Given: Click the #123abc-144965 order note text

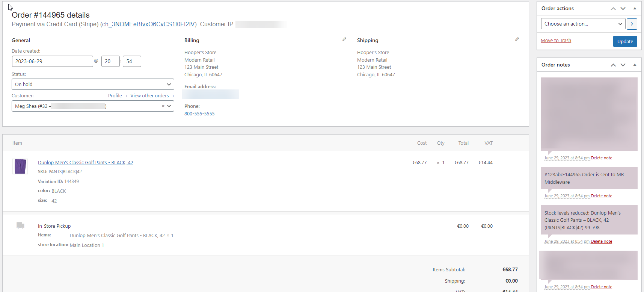Looking at the screenshot, I should point(584,179).
